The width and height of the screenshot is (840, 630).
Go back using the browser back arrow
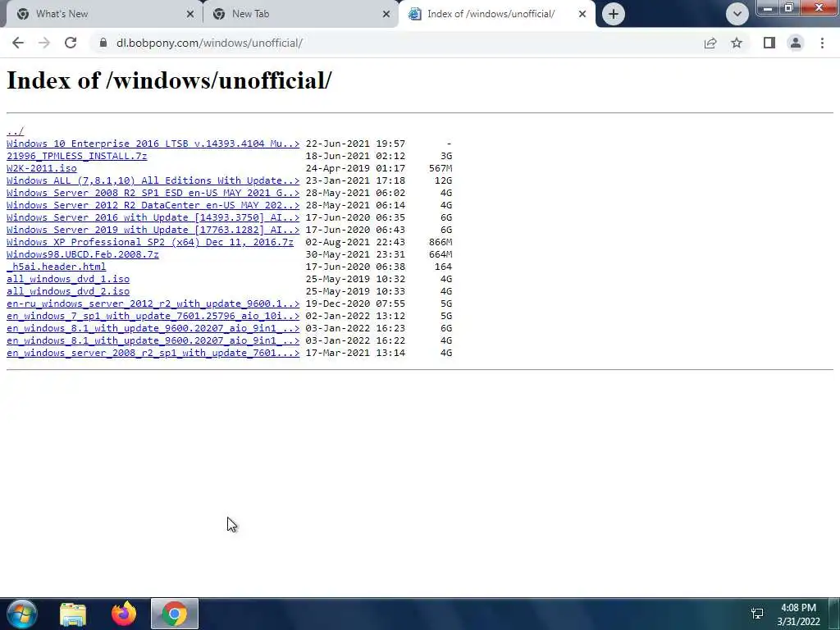click(x=18, y=43)
